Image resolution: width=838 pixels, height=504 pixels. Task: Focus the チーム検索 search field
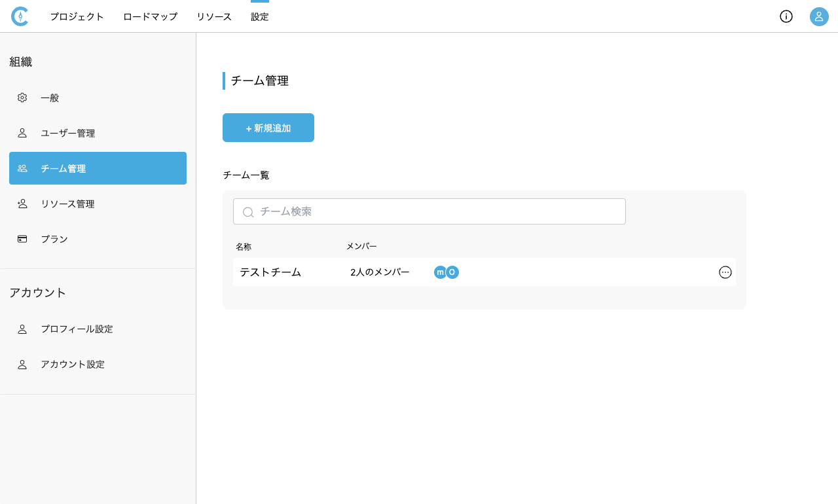point(439,211)
